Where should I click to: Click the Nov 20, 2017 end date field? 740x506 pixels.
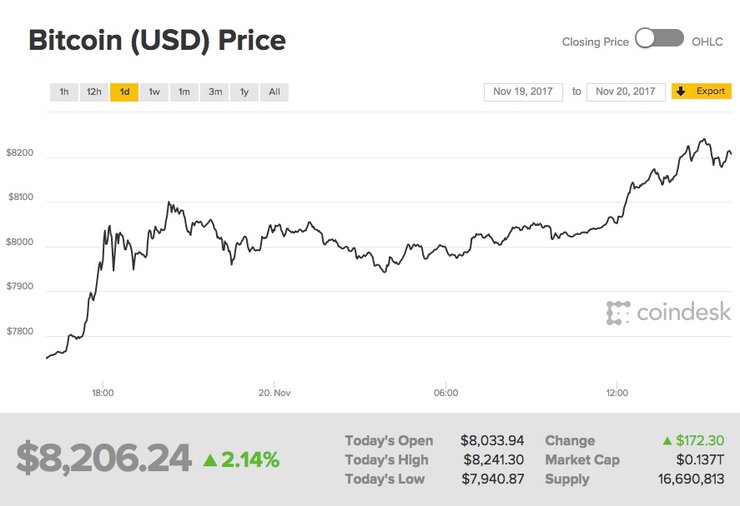click(x=626, y=92)
